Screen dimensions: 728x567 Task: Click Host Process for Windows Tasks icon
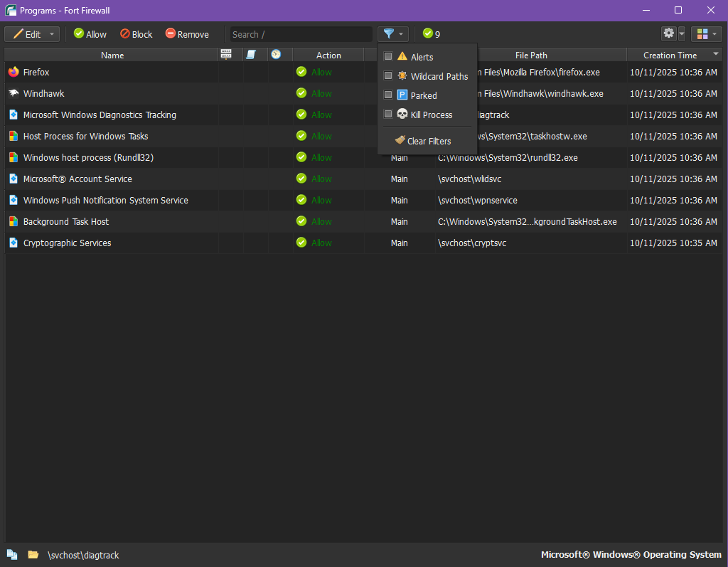point(14,136)
